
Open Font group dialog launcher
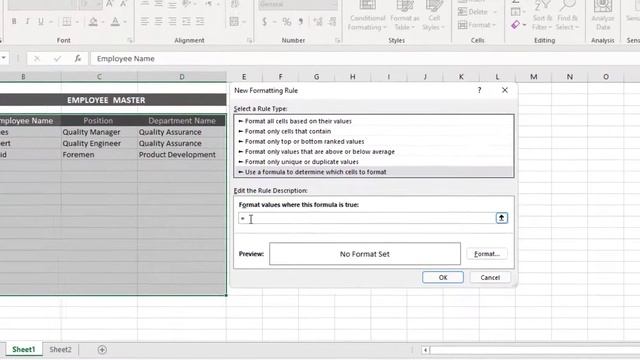pos(130,40)
